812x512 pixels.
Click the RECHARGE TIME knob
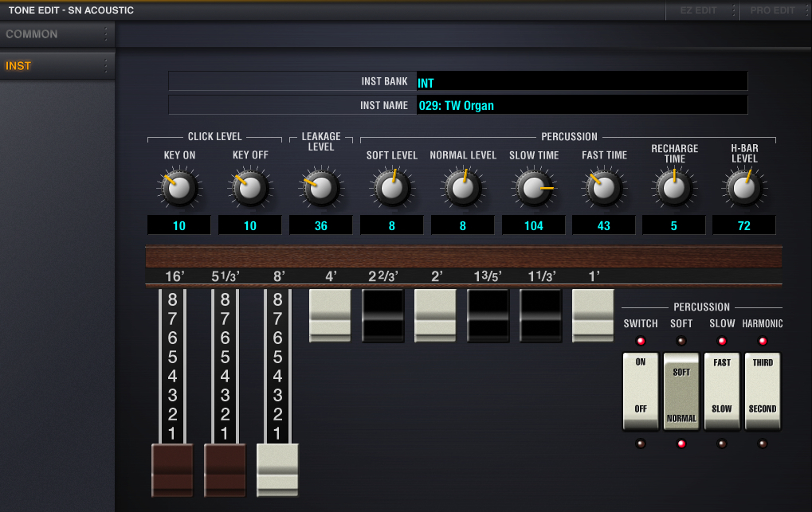674,188
